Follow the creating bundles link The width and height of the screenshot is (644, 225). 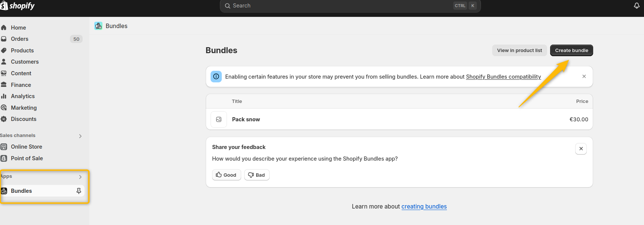point(424,207)
